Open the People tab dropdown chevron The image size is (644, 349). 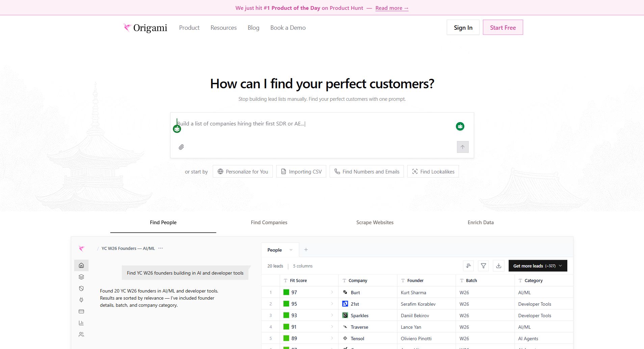point(291,250)
